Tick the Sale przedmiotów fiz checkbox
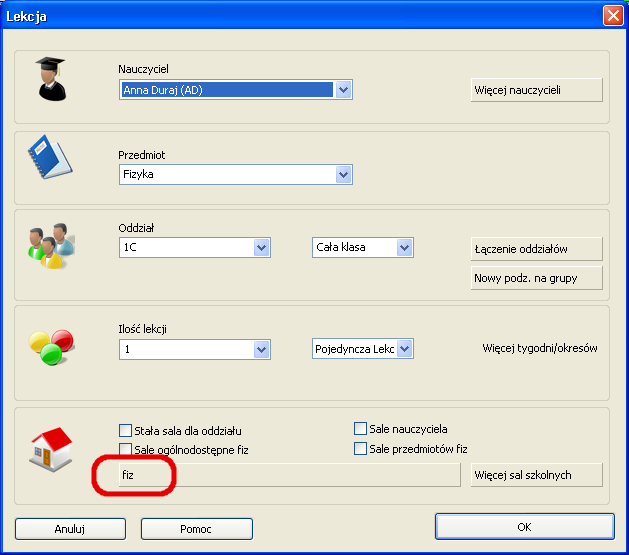The image size is (629, 555). tap(360, 449)
